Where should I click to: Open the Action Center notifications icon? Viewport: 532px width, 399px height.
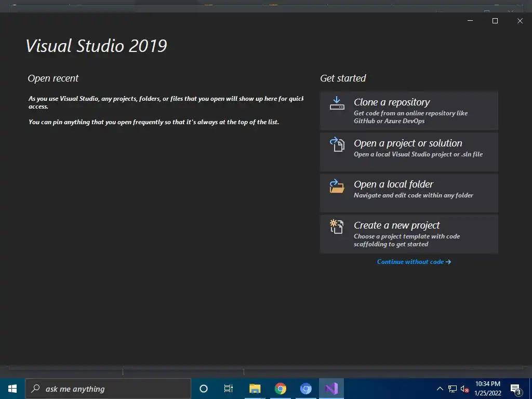click(516, 389)
